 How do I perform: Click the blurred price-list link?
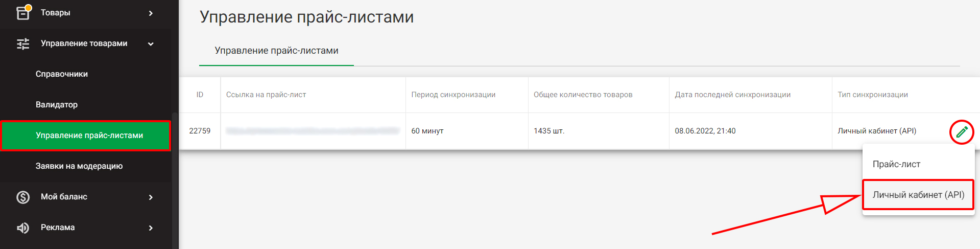pos(313,131)
